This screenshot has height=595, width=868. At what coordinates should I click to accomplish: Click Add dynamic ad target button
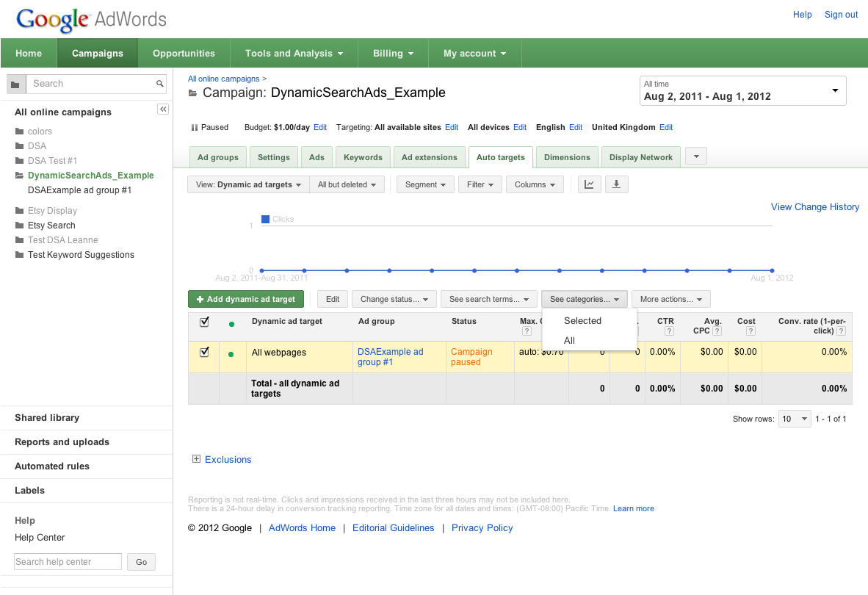coord(246,299)
